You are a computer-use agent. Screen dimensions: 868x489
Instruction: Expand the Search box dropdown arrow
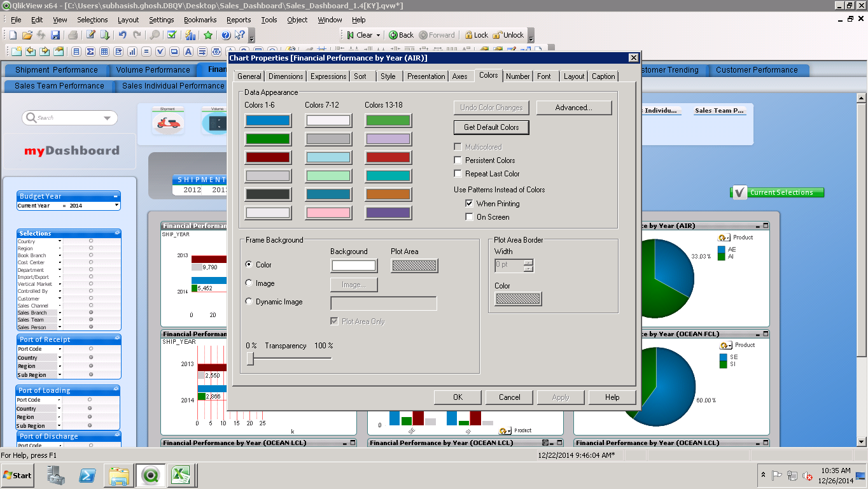tap(107, 118)
